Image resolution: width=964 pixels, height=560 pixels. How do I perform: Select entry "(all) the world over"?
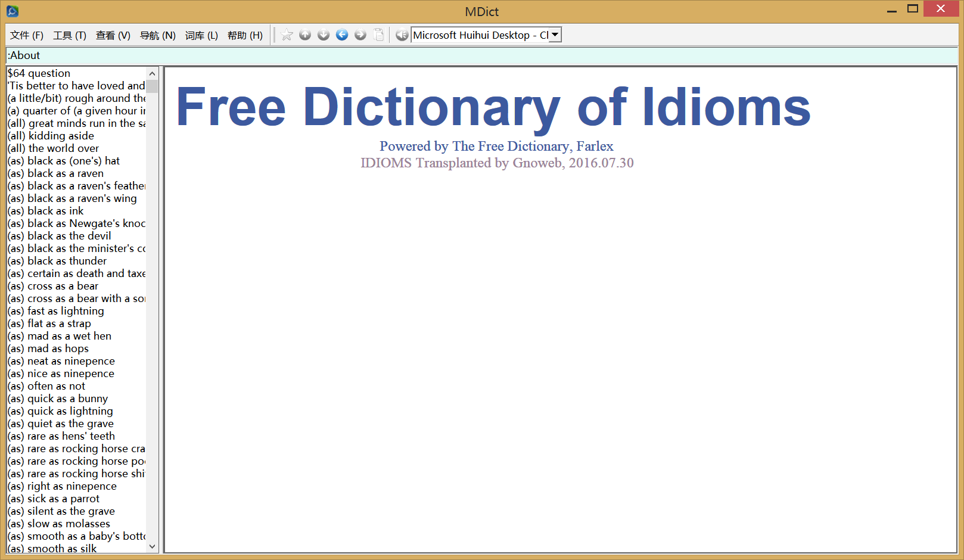pyautogui.click(x=53, y=148)
